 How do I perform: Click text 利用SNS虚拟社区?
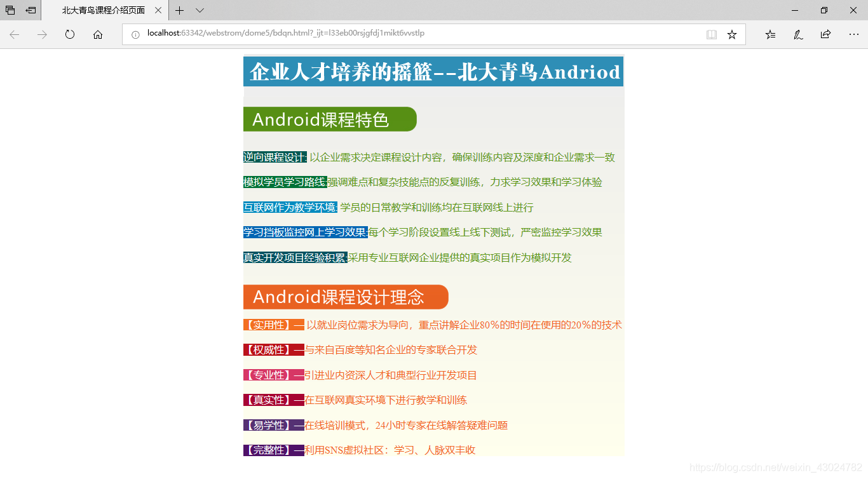344,450
